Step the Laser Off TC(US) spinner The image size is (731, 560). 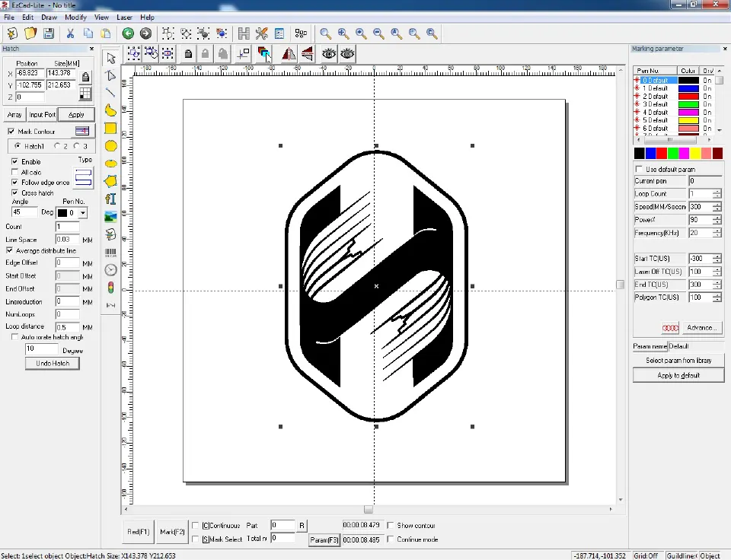coord(717,272)
